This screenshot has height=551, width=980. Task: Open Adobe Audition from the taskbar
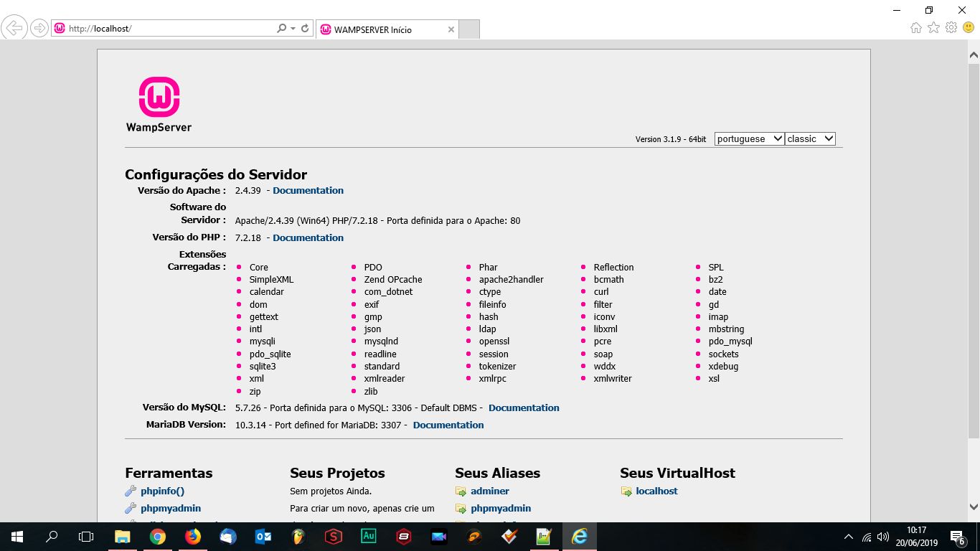pos(369,537)
